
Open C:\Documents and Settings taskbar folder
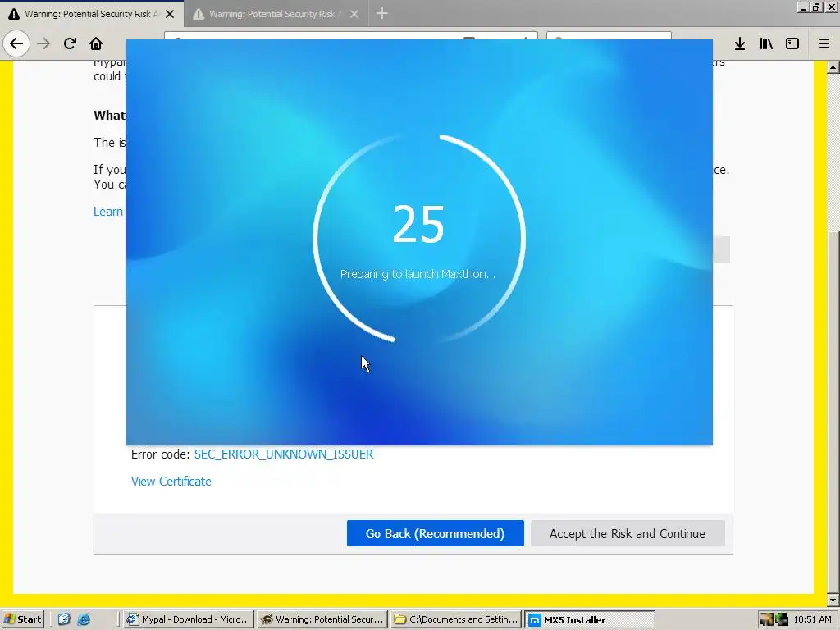coord(456,619)
